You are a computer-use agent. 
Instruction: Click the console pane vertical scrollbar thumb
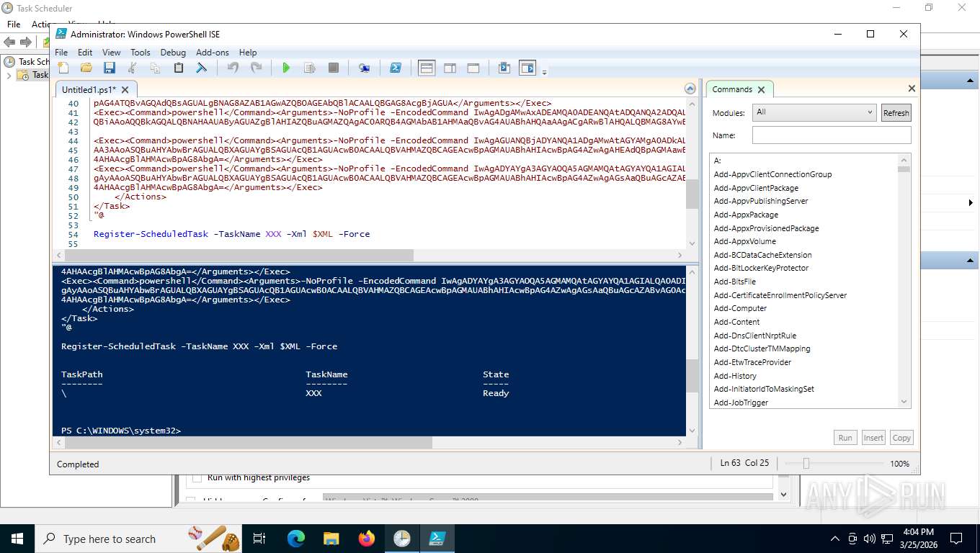pos(692,375)
